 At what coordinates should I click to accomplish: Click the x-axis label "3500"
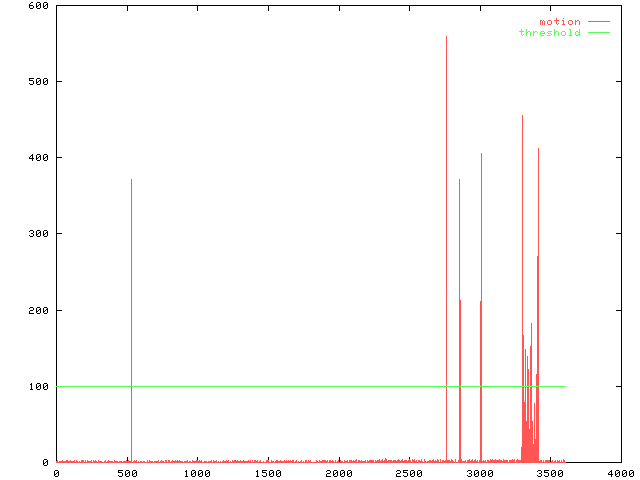coord(550,473)
